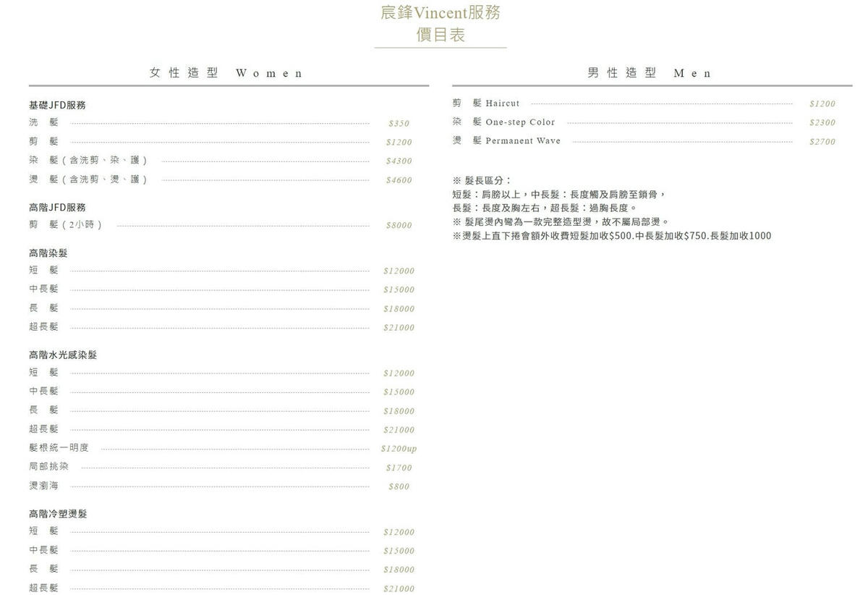Click the 高階JFD服務 heading

(x=57, y=207)
